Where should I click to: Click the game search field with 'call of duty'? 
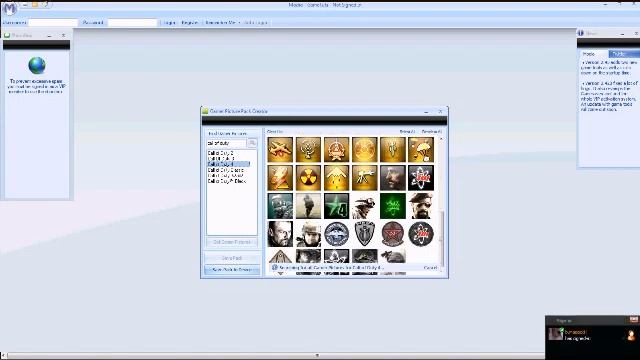[226, 143]
